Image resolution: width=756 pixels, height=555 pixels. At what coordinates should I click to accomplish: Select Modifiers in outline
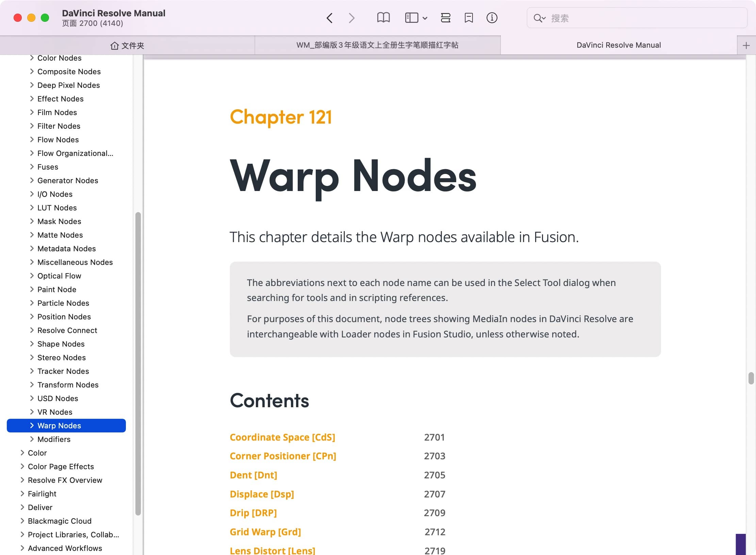pos(54,439)
